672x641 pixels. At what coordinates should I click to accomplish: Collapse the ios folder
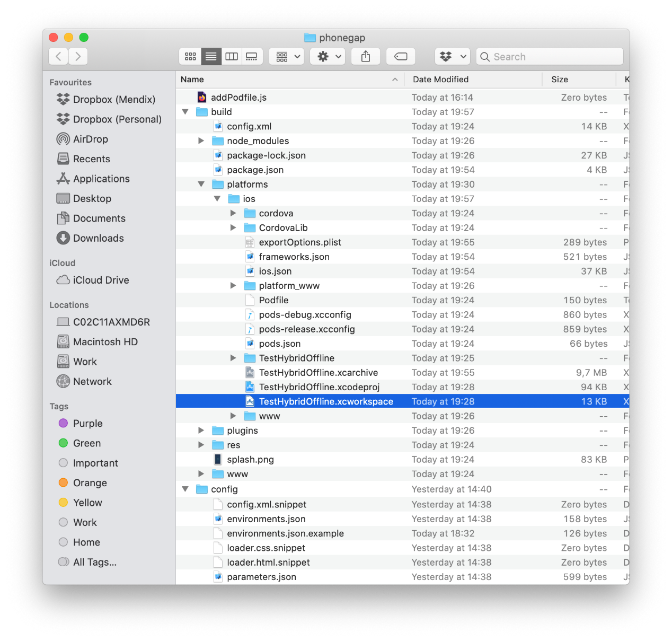(217, 199)
